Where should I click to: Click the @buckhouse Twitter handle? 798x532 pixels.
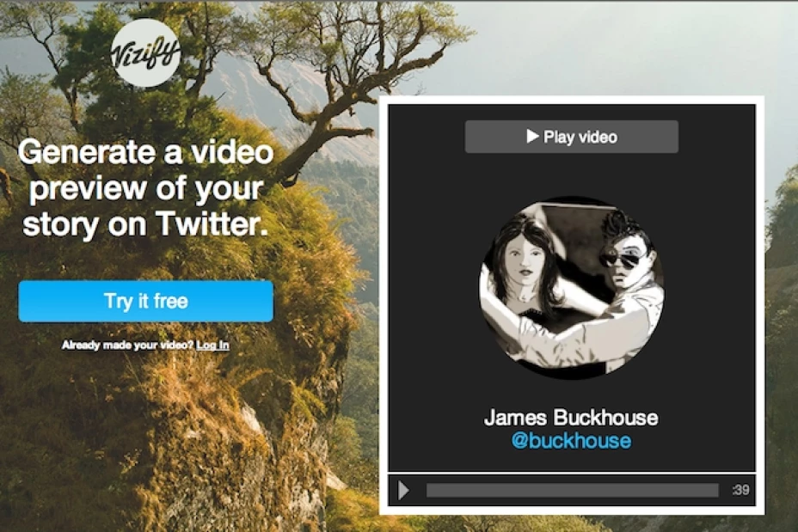tap(570, 442)
